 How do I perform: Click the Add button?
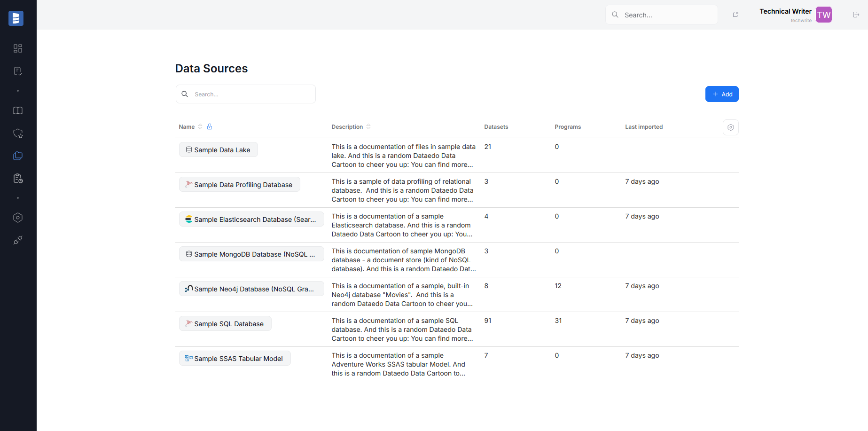722,94
